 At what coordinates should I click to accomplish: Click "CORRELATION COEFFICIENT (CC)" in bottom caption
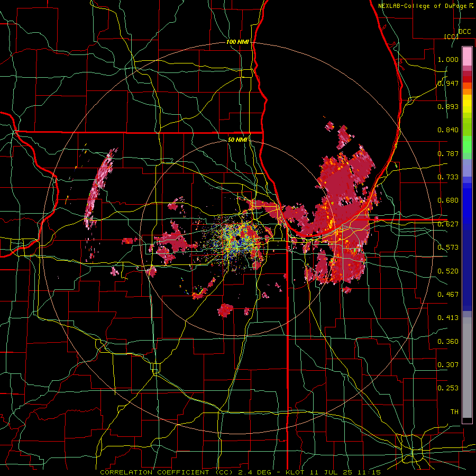tap(167, 472)
